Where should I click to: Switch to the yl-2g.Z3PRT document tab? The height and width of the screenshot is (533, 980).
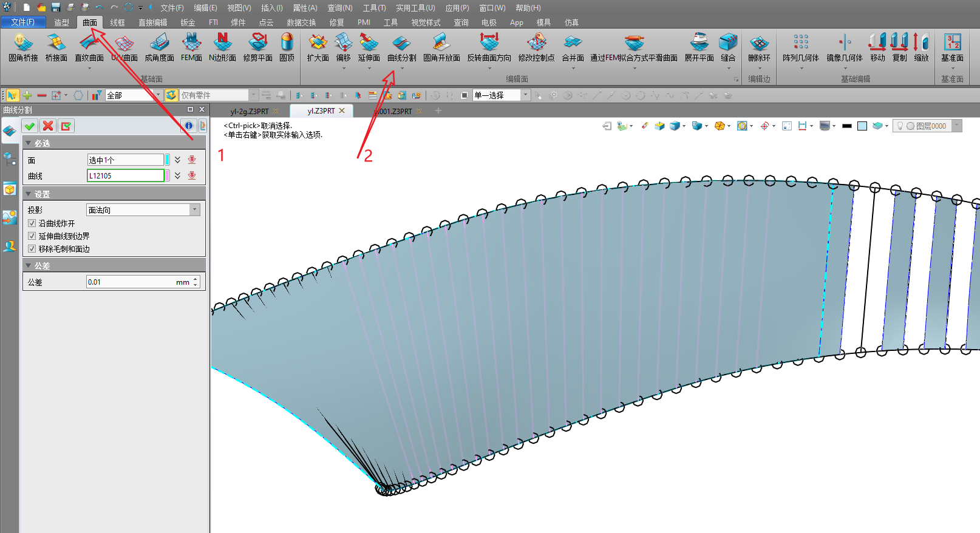(x=250, y=111)
